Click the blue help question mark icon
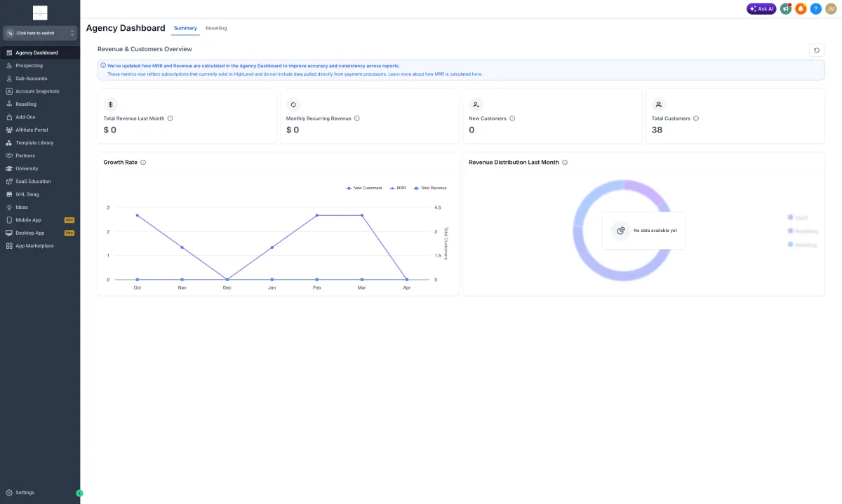 click(815, 9)
